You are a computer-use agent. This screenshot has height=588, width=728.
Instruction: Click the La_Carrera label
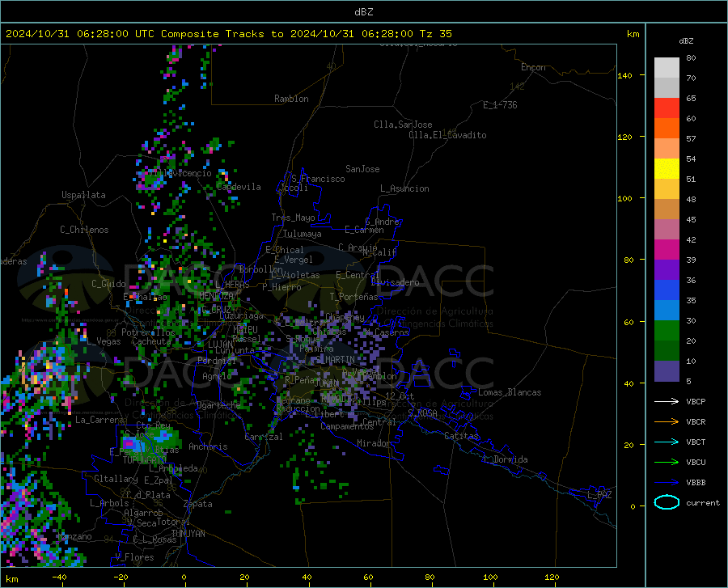pyautogui.click(x=99, y=420)
